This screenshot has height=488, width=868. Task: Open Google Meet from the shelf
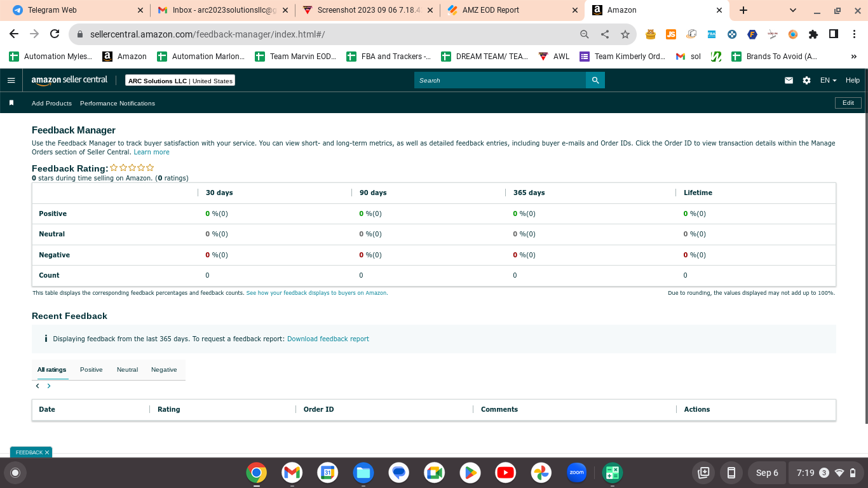click(435, 473)
